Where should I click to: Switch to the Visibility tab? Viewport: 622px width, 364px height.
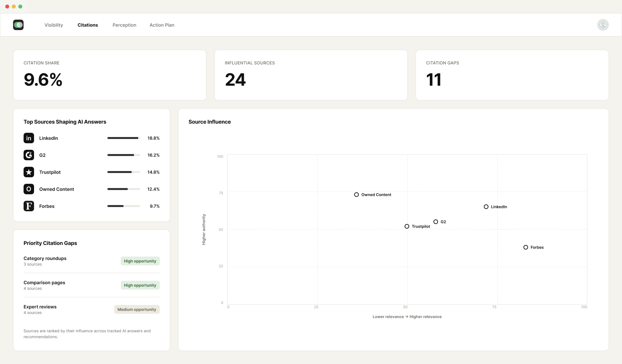point(54,25)
